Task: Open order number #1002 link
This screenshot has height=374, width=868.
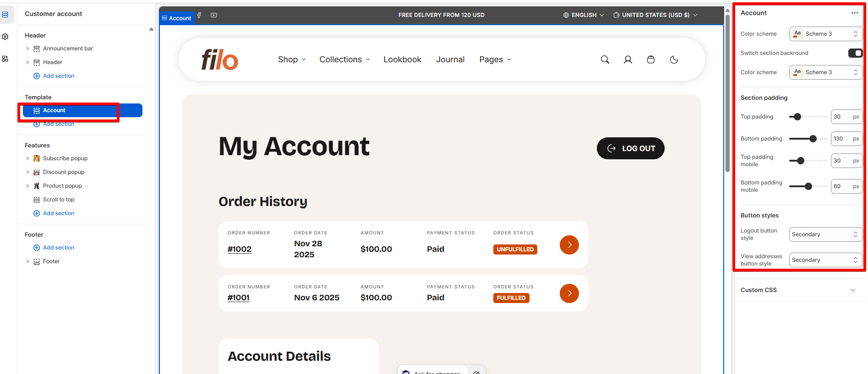Action: click(x=240, y=249)
